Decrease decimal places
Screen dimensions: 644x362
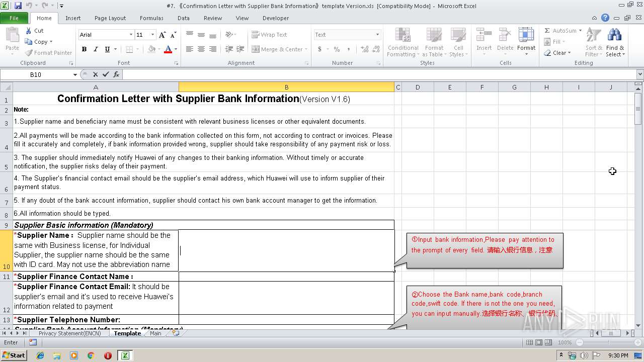click(375, 49)
